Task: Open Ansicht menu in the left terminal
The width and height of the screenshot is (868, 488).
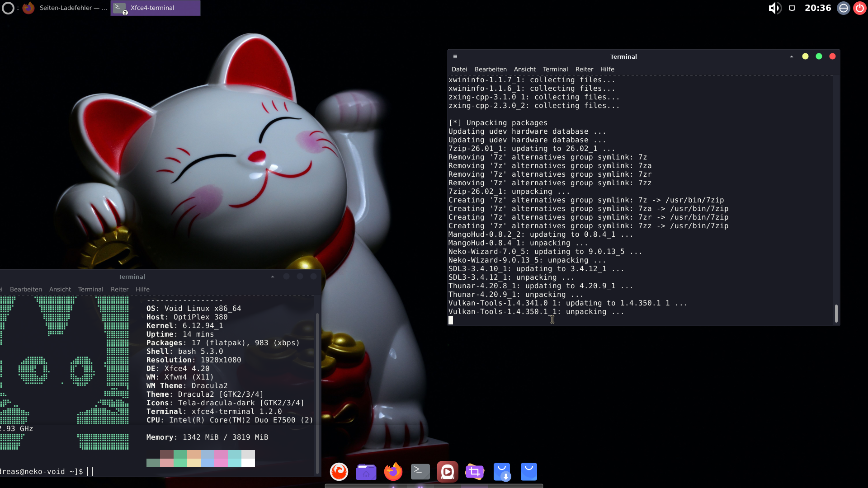Action: click(60, 289)
